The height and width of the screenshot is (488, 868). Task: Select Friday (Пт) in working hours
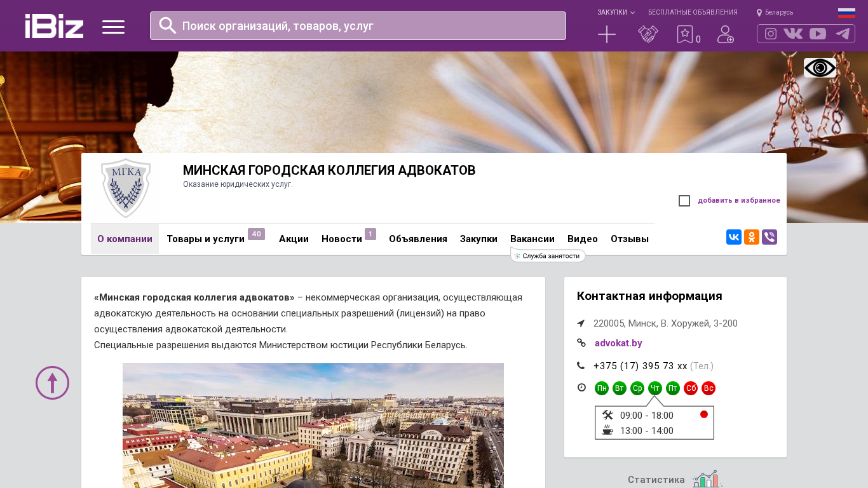point(673,388)
